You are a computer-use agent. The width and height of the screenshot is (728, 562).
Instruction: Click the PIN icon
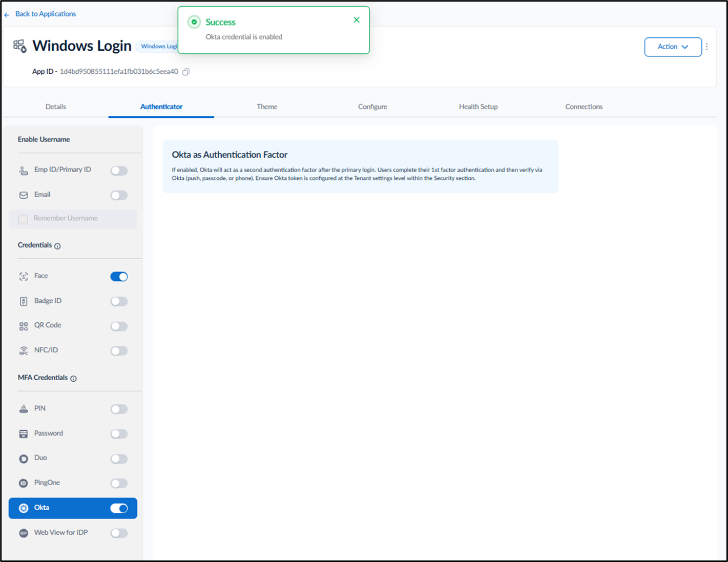pos(24,409)
